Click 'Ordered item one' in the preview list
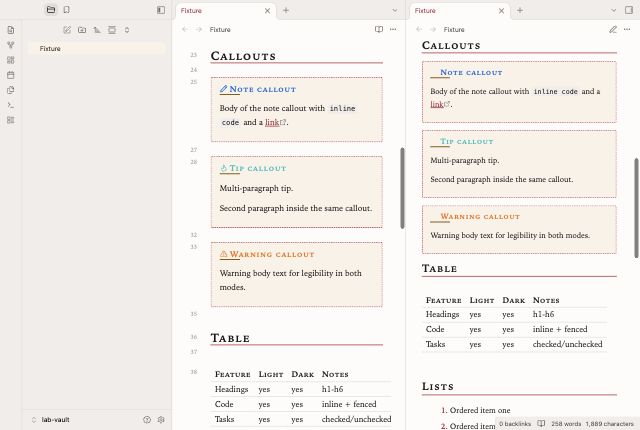Image resolution: width=640 pixels, height=430 pixels. pos(480,410)
